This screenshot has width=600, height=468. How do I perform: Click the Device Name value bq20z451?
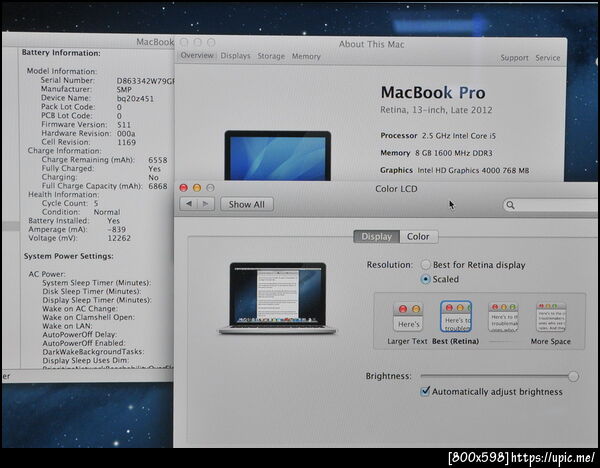click(x=135, y=98)
